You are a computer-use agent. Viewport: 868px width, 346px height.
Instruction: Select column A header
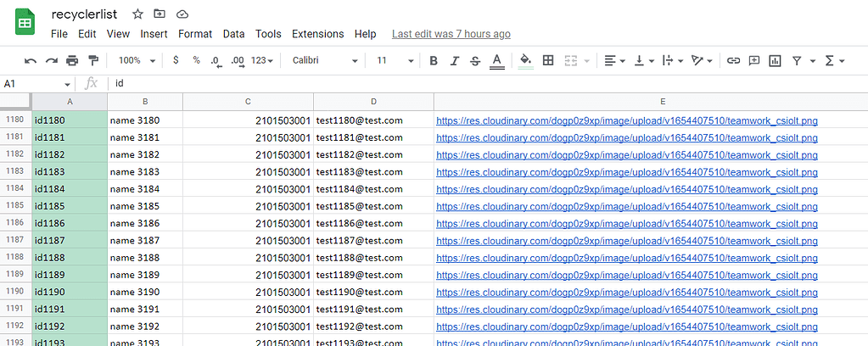pyautogui.click(x=70, y=102)
